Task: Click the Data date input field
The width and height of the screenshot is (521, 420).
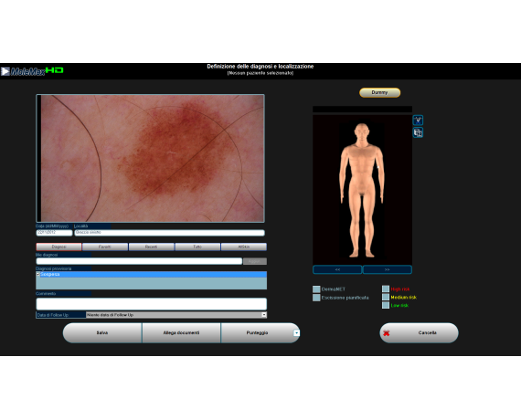Action: click(54, 233)
